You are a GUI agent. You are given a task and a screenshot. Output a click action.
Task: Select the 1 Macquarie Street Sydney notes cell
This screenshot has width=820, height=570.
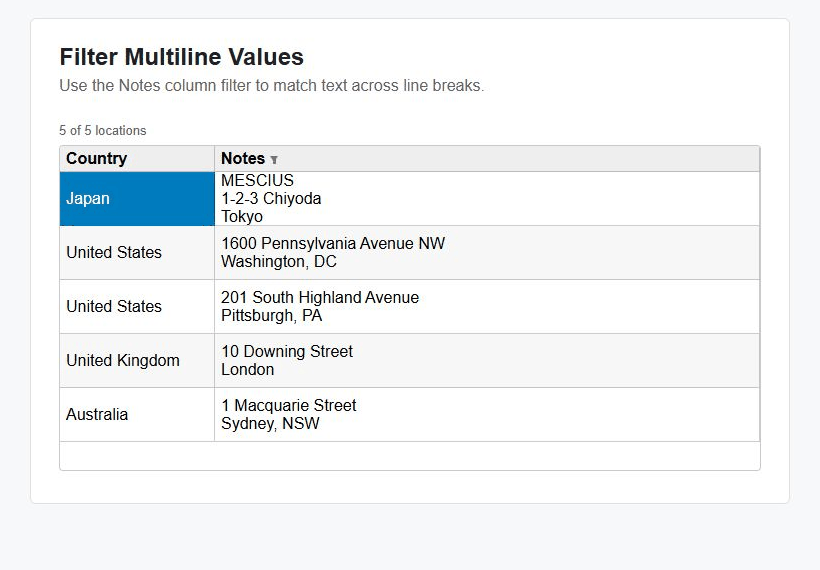point(487,415)
